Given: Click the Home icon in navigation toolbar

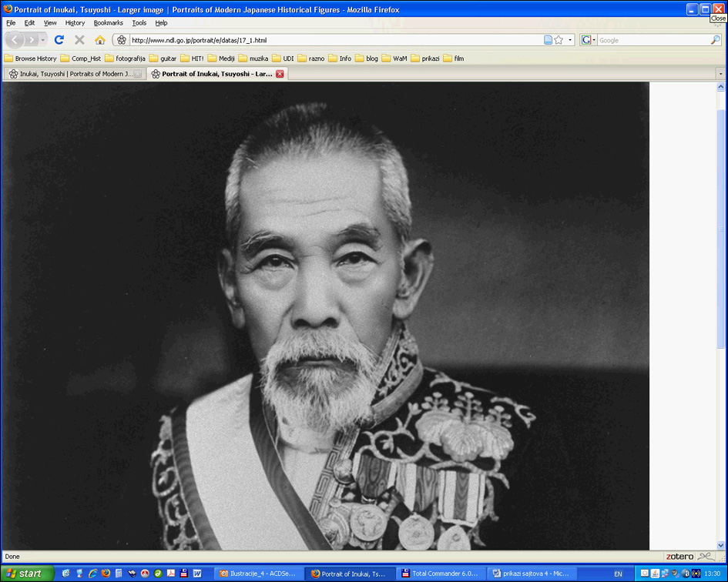Looking at the screenshot, I should [100, 40].
